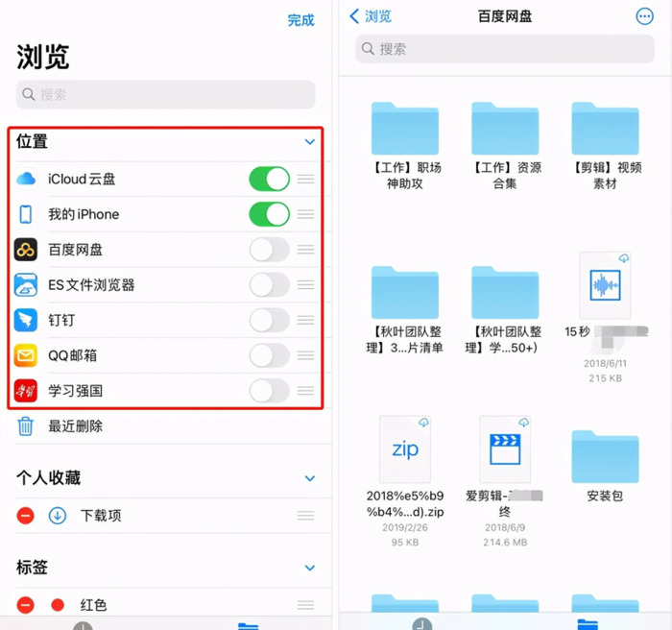Focus search field in 百度网盘 screen
672x630 pixels.
click(x=505, y=49)
